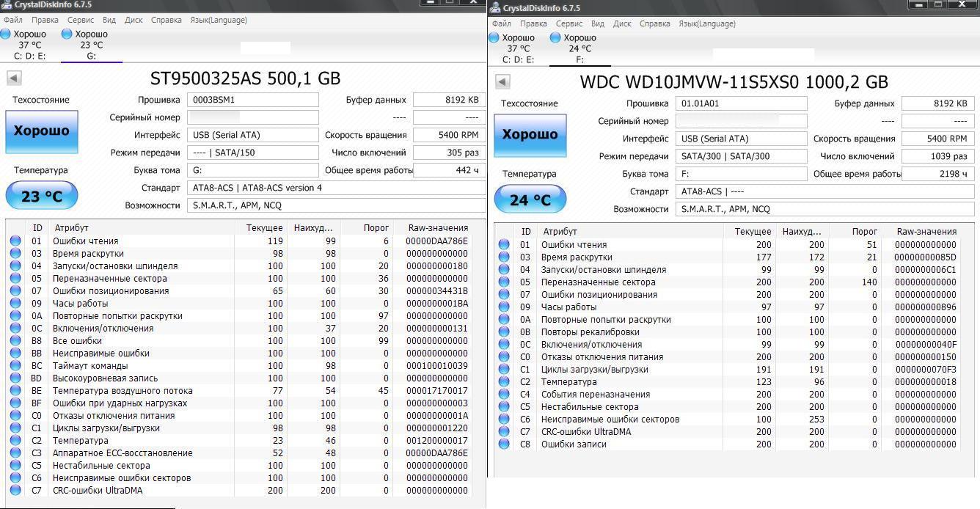Click status orb for attribute 01 in right window
This screenshot has width=980, height=509.
[504, 244]
